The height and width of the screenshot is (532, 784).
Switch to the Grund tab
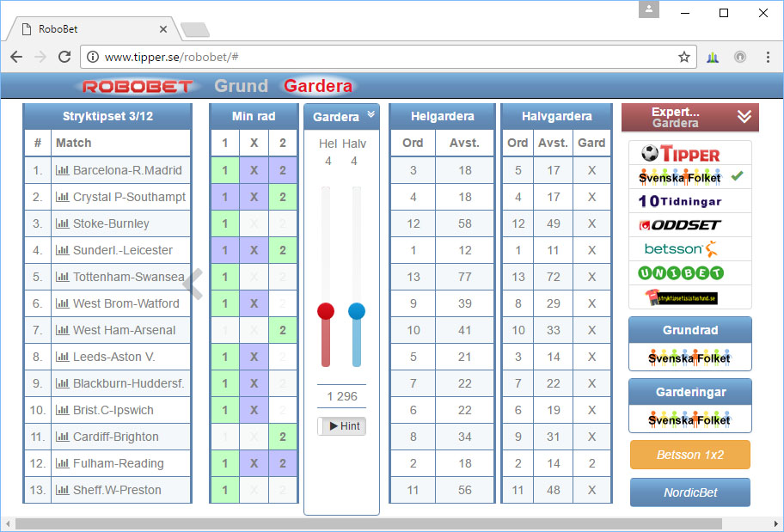click(241, 86)
